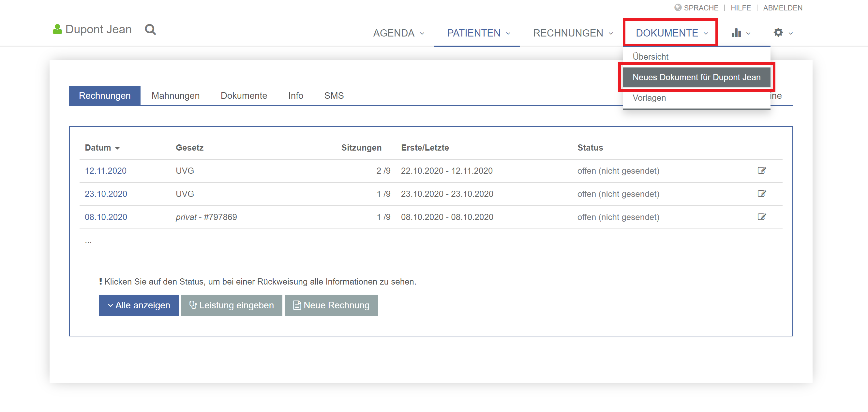
Task: Switch to the Info tab
Action: point(295,96)
